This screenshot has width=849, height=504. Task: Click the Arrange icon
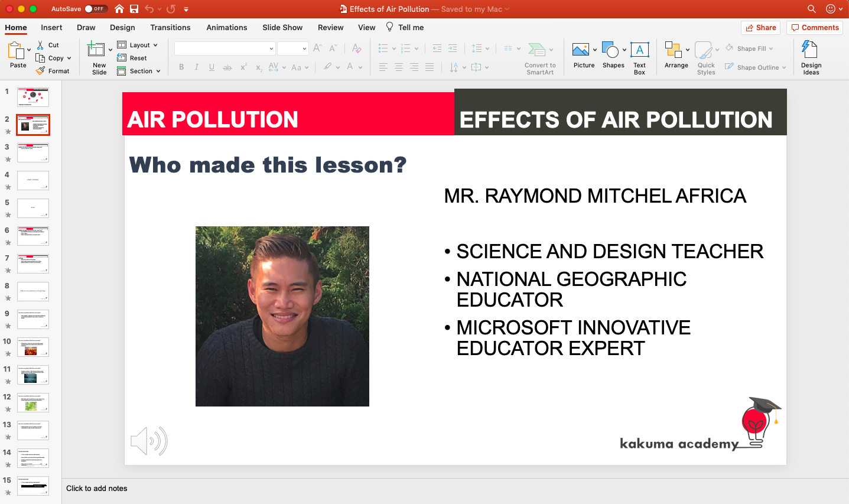pos(673,50)
